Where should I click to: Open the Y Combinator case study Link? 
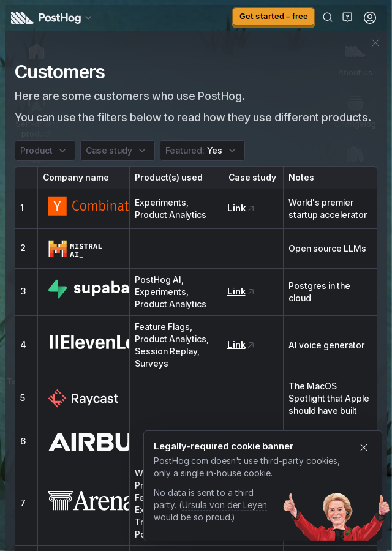tap(236, 208)
